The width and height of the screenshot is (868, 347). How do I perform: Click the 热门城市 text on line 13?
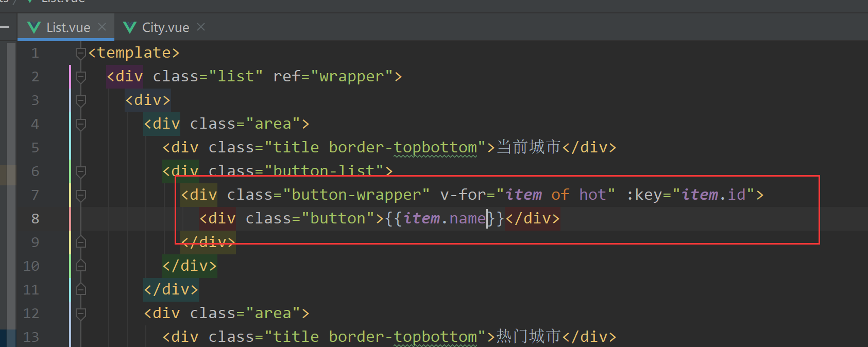(x=529, y=337)
